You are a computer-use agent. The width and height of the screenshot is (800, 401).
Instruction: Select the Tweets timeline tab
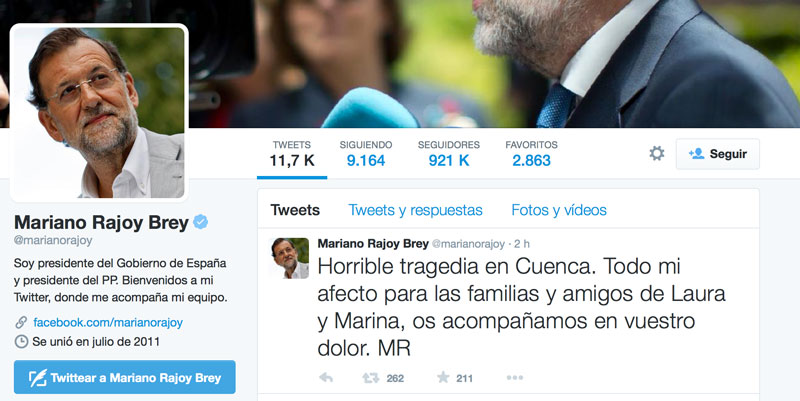295,210
